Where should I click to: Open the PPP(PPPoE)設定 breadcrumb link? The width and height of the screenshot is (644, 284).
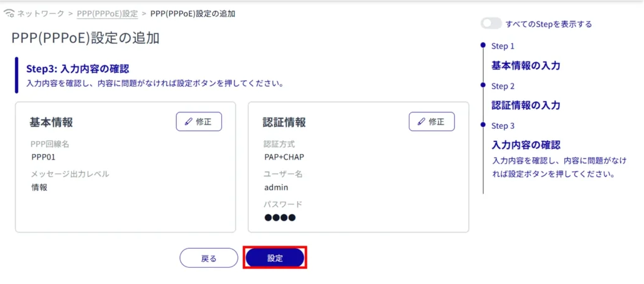(x=107, y=13)
